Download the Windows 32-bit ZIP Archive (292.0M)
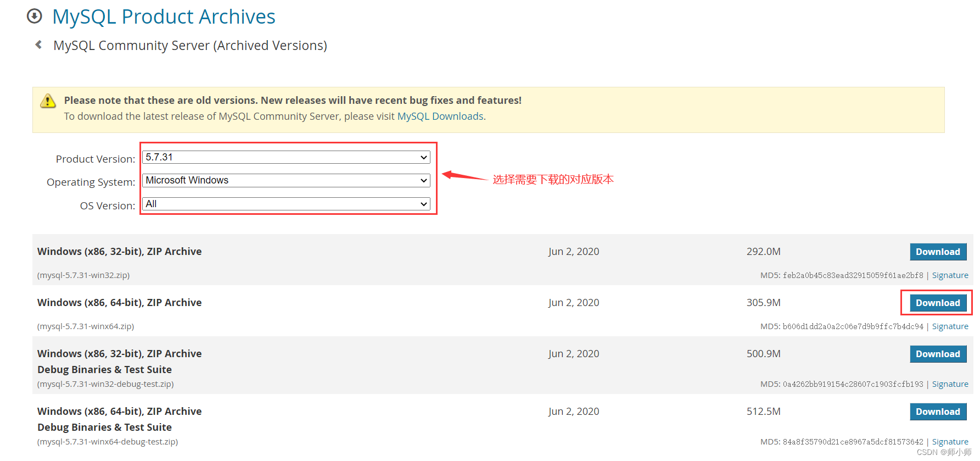Screen dimensions: 980x461 click(x=938, y=252)
